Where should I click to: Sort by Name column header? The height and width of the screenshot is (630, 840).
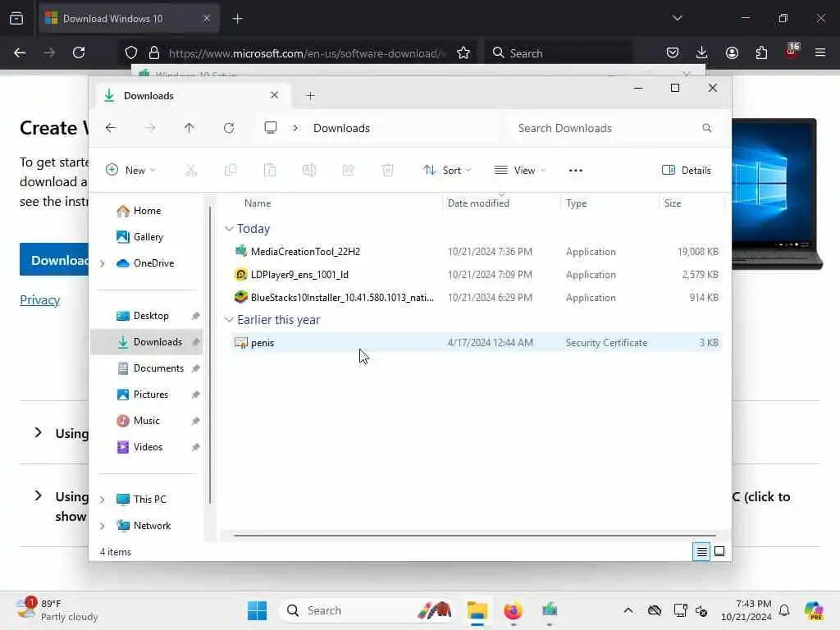258,203
